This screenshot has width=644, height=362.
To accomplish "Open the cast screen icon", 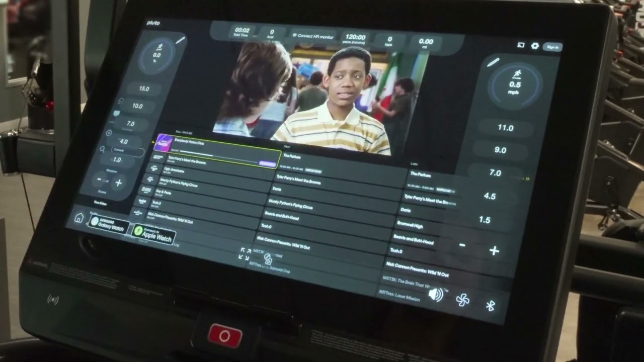I will pos(521,45).
